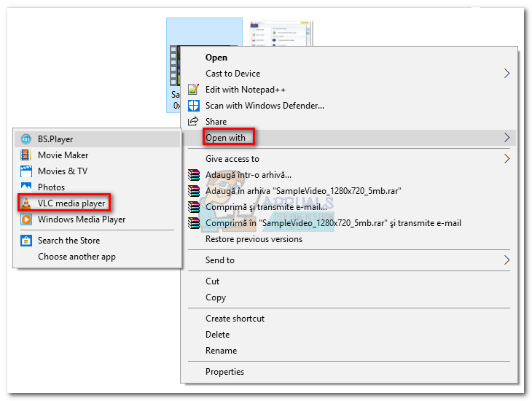Select Choose another app
Image resolution: width=532 pixels, height=401 pixels.
98,257
